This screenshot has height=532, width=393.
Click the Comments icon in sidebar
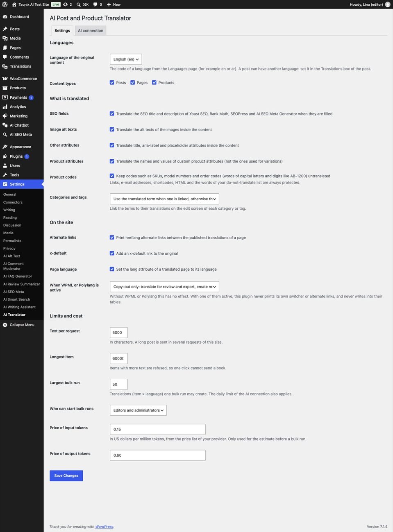(x=5, y=57)
